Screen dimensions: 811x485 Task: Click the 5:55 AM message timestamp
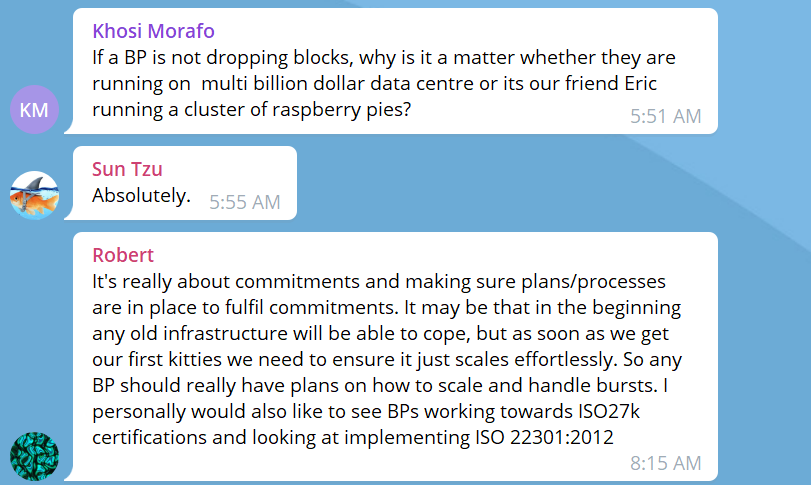click(244, 202)
